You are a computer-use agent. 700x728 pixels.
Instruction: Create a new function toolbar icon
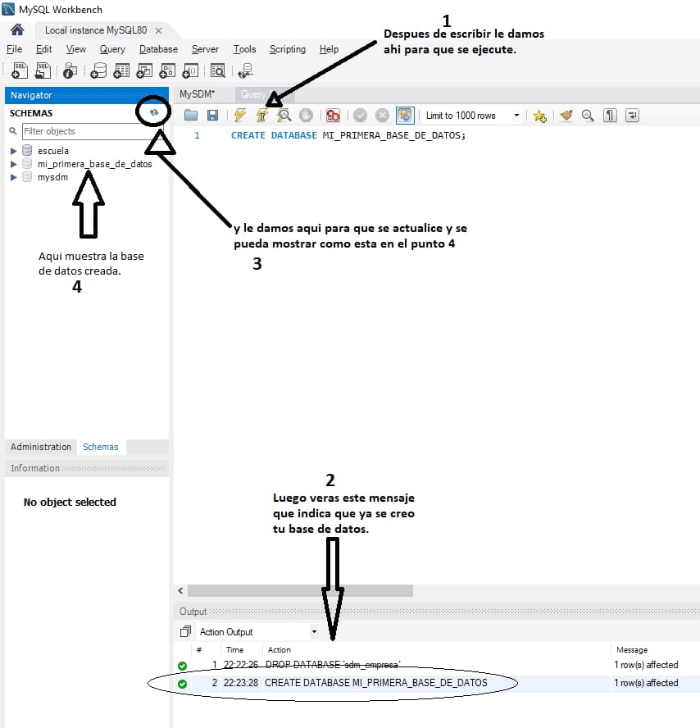point(190,71)
